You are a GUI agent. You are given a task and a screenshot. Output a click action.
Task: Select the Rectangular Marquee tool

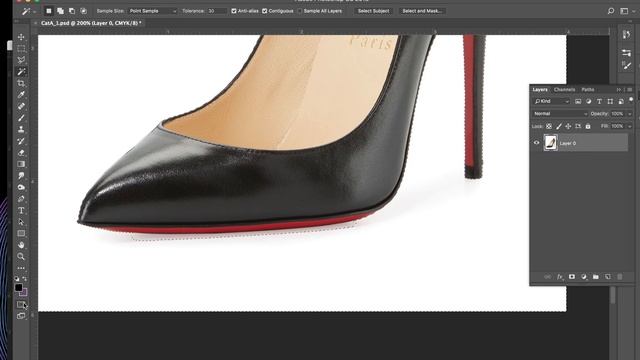(x=21, y=49)
